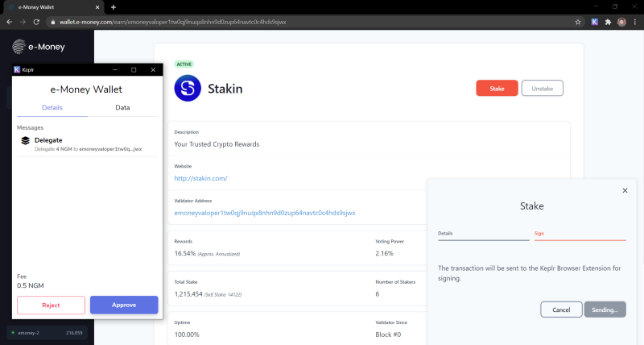Reject the Keplr transaction

pyautogui.click(x=51, y=306)
